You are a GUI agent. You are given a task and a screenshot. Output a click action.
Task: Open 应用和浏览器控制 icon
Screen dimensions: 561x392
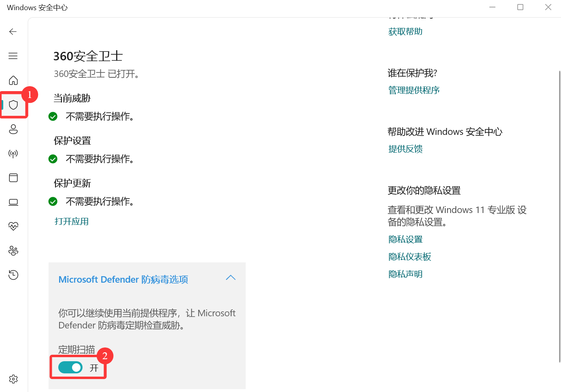pyautogui.click(x=13, y=178)
